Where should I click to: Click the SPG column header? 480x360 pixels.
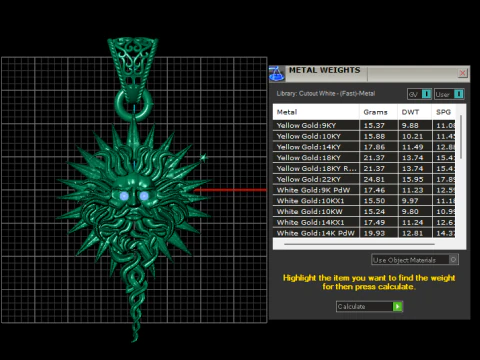point(443,112)
